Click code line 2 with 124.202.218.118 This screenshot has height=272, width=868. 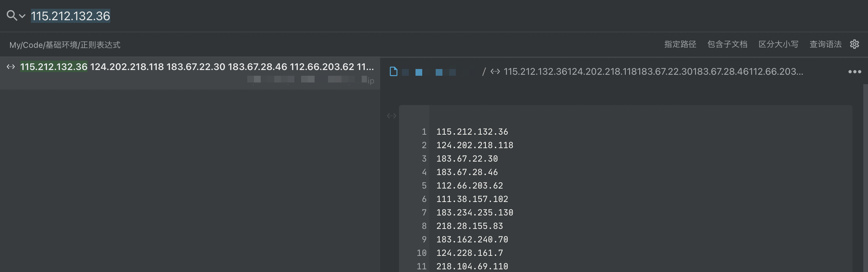click(x=475, y=145)
